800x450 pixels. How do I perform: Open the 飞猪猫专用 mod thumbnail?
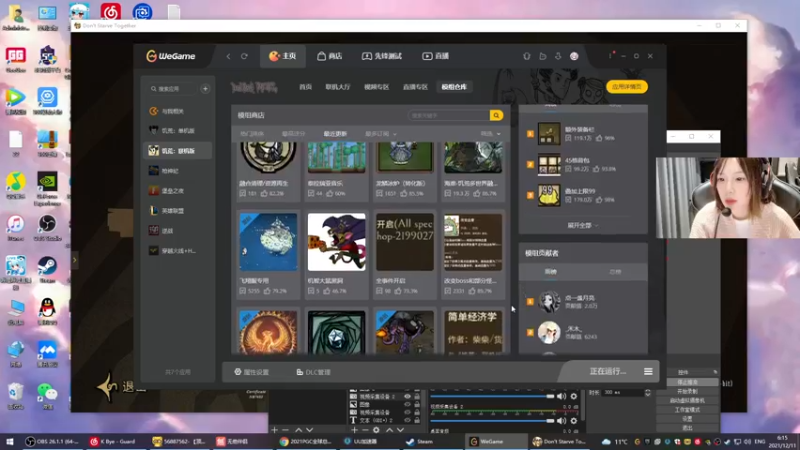click(268, 242)
